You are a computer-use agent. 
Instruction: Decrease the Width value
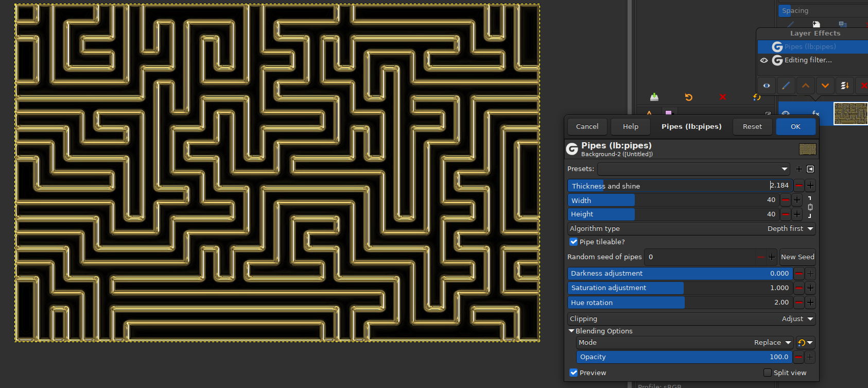coord(786,200)
